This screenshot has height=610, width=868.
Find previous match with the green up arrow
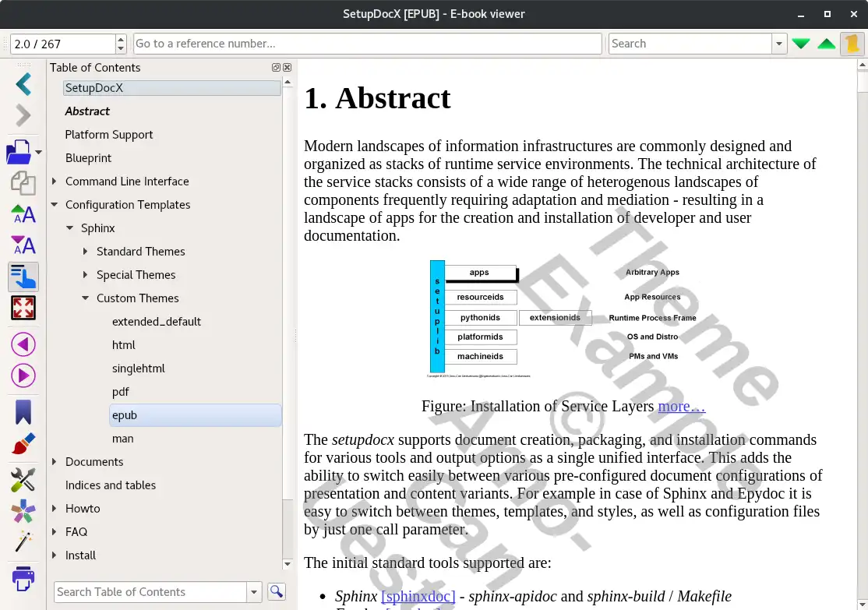pyautogui.click(x=827, y=44)
